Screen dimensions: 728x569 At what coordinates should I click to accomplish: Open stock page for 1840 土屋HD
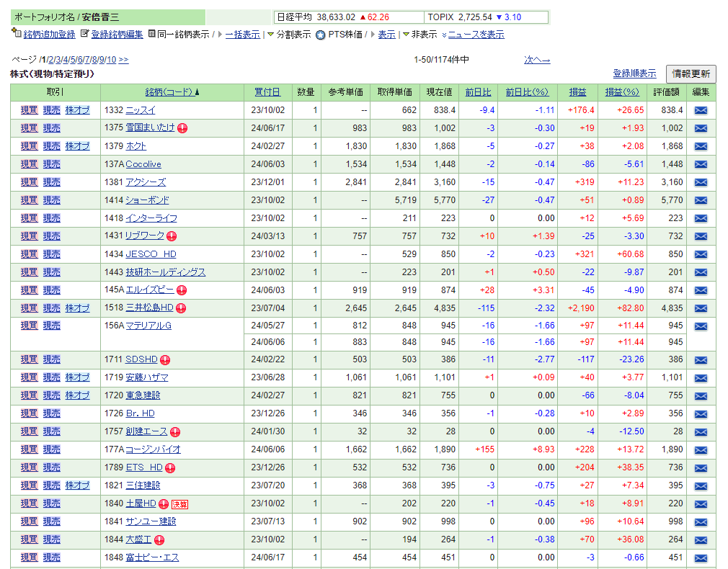coord(141,503)
